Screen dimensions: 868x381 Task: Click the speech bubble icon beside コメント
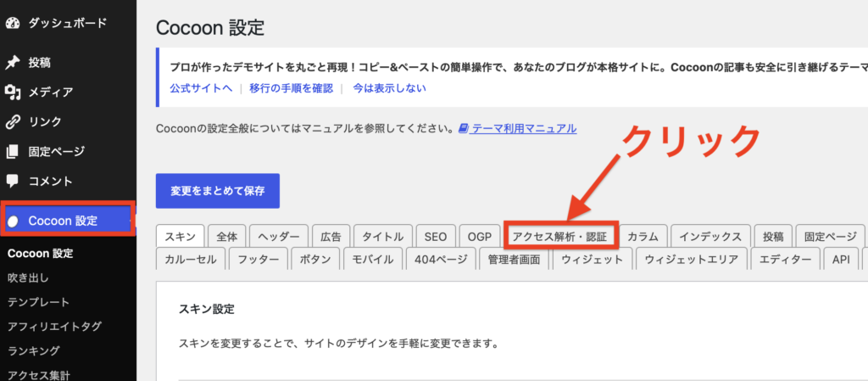click(x=13, y=181)
